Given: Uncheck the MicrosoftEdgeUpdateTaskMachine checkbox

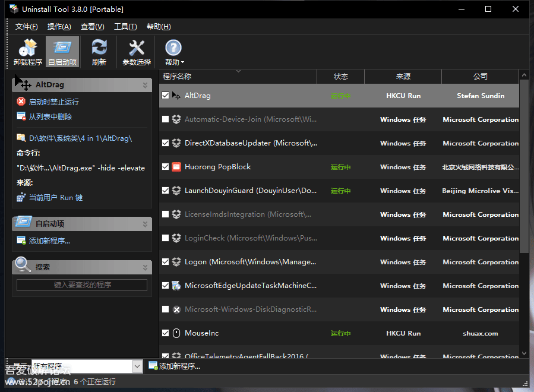Looking at the screenshot, I should (x=166, y=286).
